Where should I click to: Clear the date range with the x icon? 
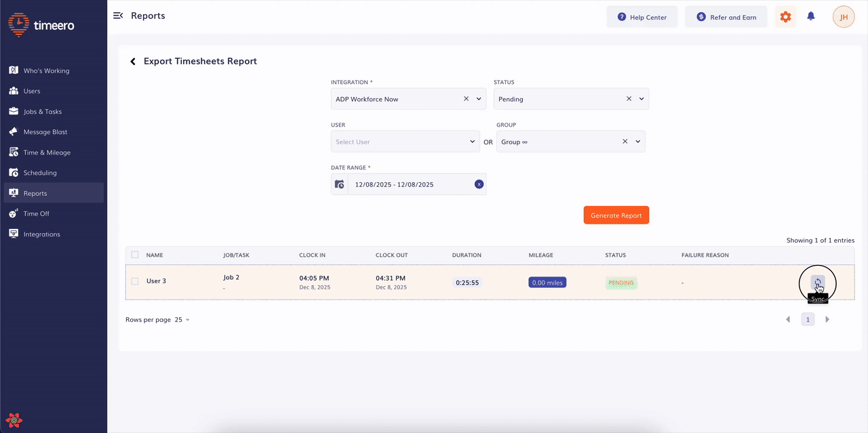pyautogui.click(x=479, y=184)
